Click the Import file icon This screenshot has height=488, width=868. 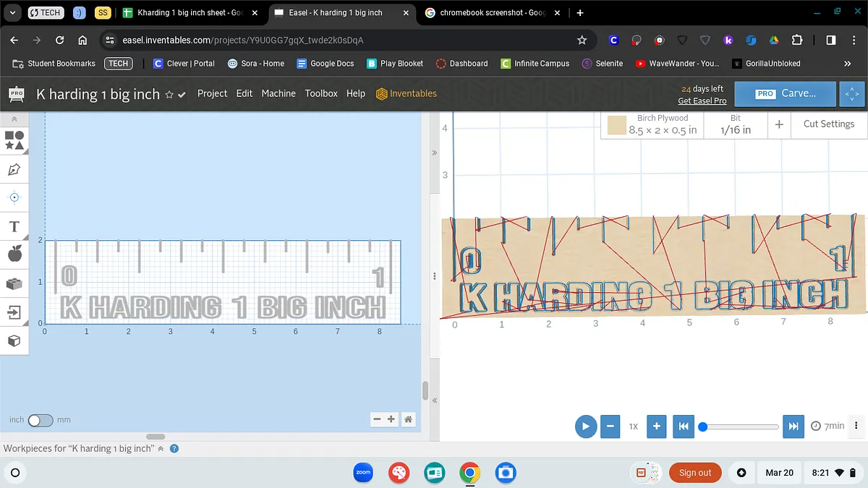pyautogui.click(x=14, y=312)
